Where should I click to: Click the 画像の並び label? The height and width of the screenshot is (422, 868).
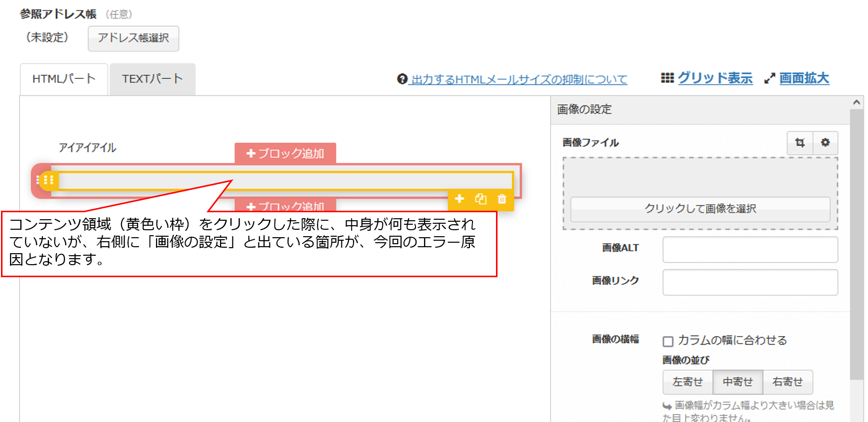(686, 360)
